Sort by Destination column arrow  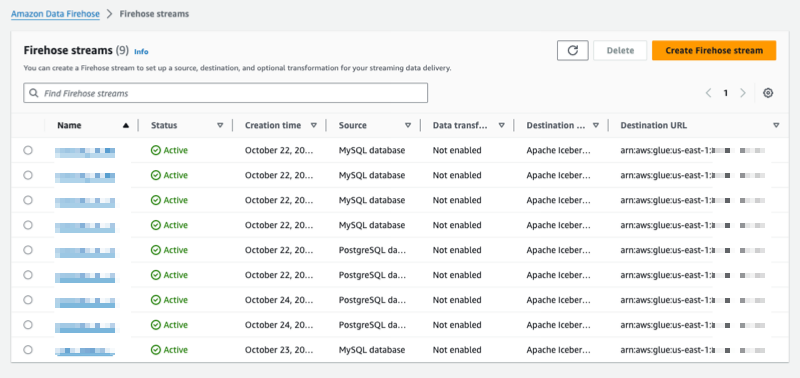point(595,125)
